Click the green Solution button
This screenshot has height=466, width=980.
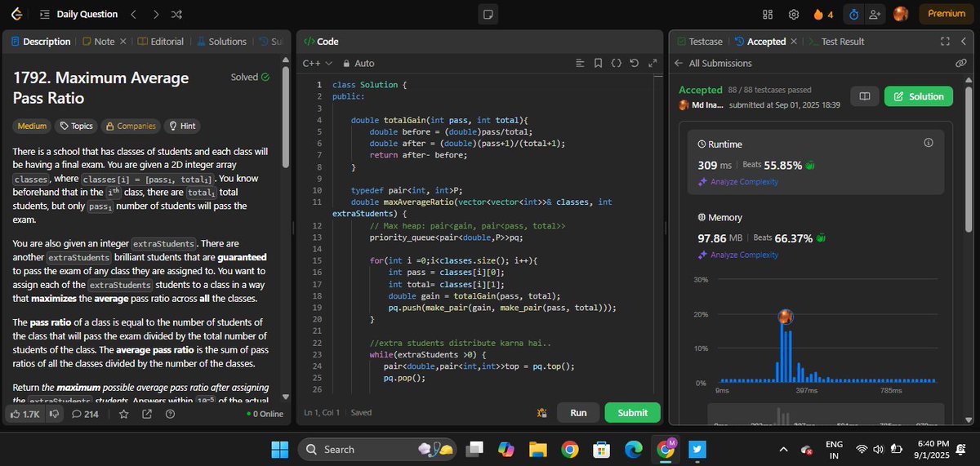tap(919, 96)
